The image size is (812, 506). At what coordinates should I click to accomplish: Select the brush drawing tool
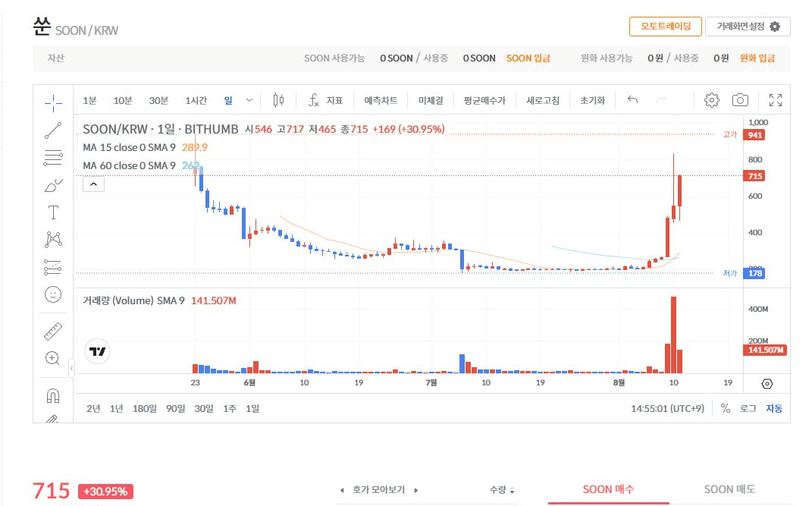(x=53, y=185)
